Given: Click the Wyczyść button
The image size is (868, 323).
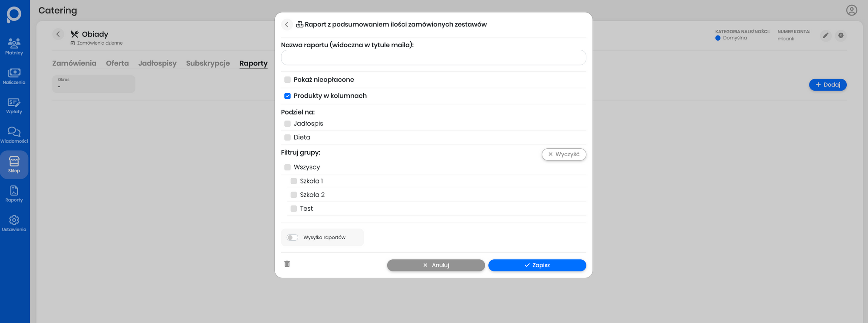Looking at the screenshot, I should coord(563,154).
